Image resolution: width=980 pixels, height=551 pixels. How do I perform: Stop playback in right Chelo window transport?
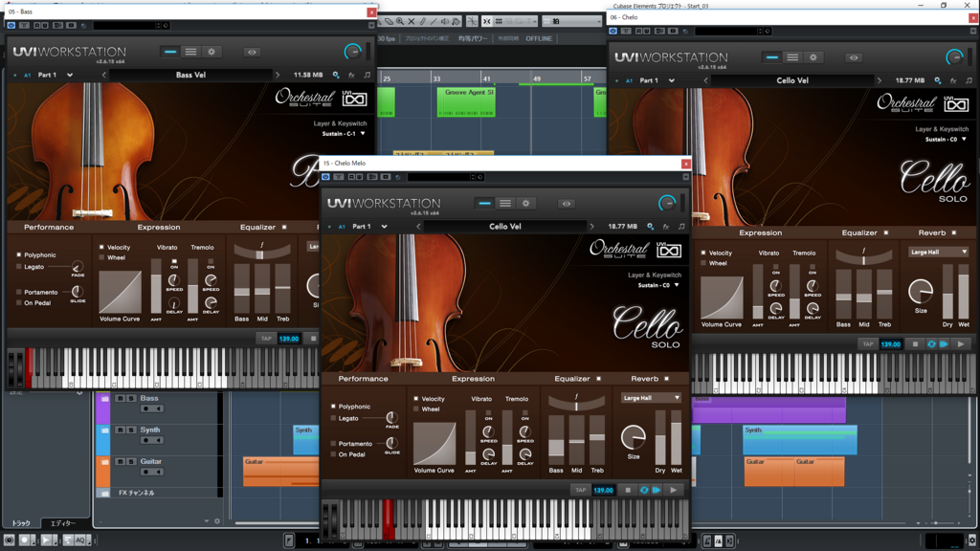[916, 344]
